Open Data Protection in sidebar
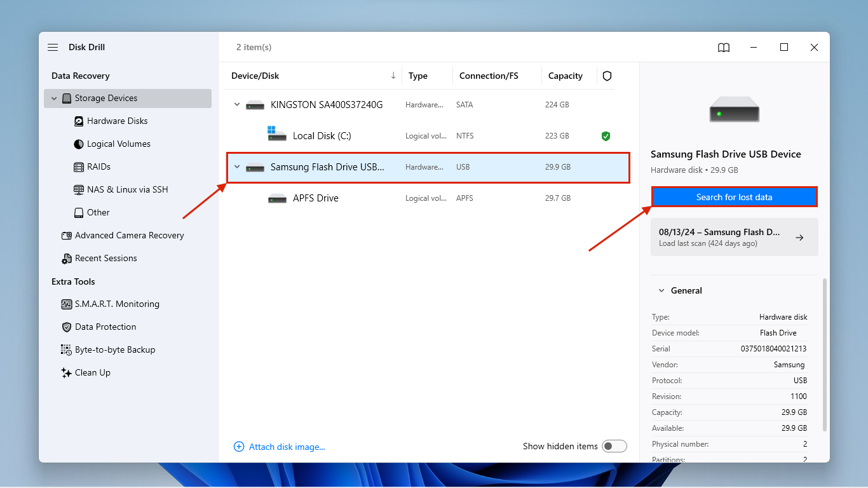Viewport: 868px width, 488px height. point(105,327)
